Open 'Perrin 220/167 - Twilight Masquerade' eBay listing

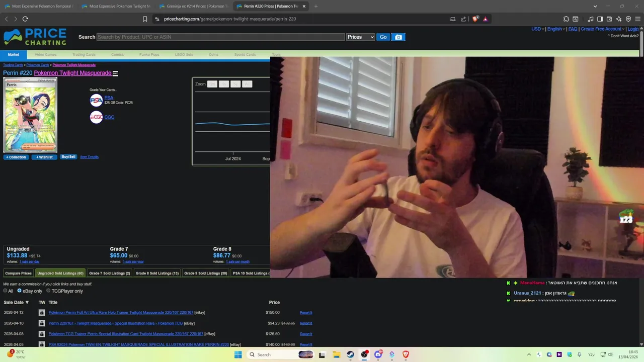pos(115,323)
